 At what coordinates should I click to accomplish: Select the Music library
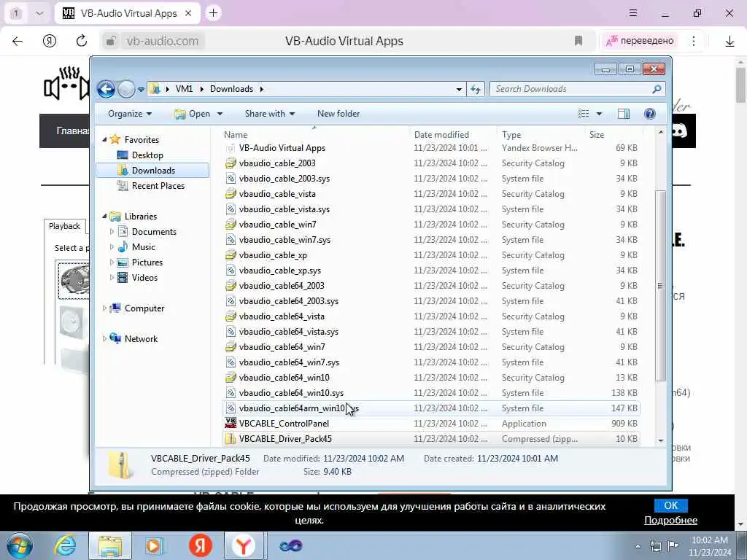[144, 247]
